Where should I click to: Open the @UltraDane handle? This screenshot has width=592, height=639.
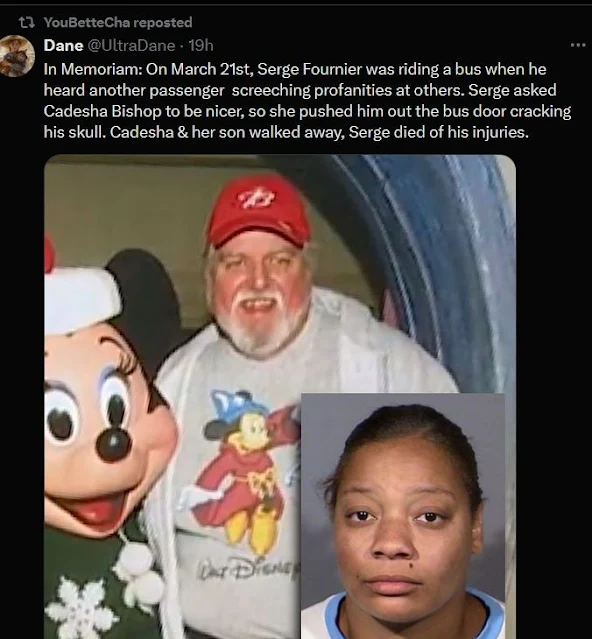(x=131, y=45)
